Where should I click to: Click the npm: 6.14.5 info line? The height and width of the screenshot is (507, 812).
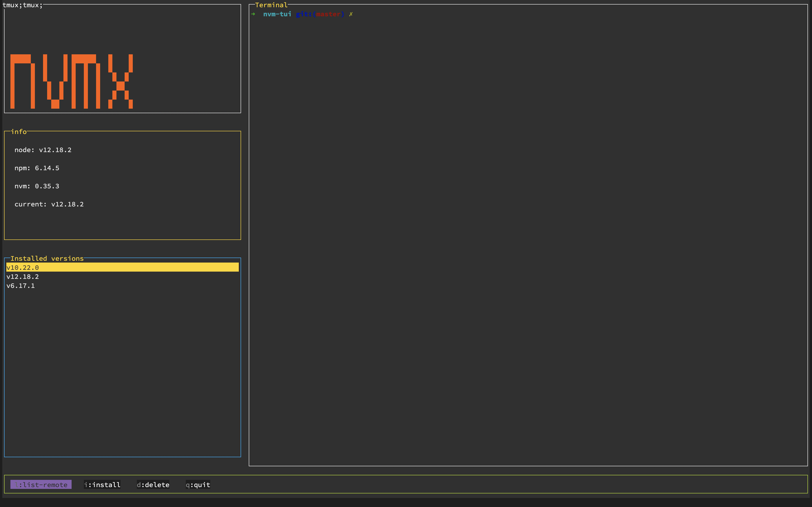coord(37,168)
